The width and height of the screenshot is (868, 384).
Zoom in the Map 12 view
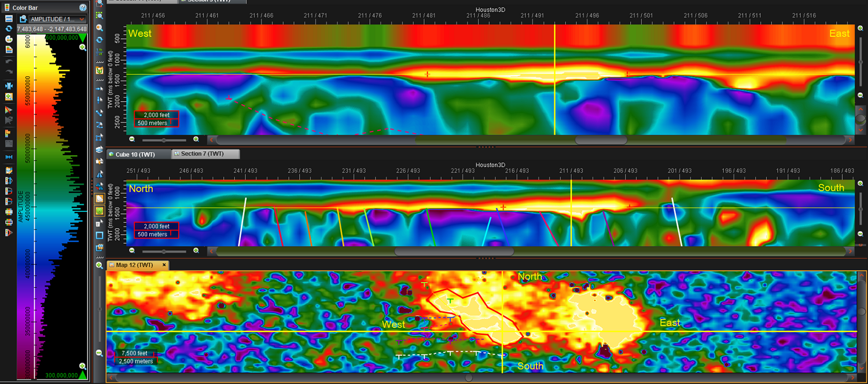[x=100, y=265]
